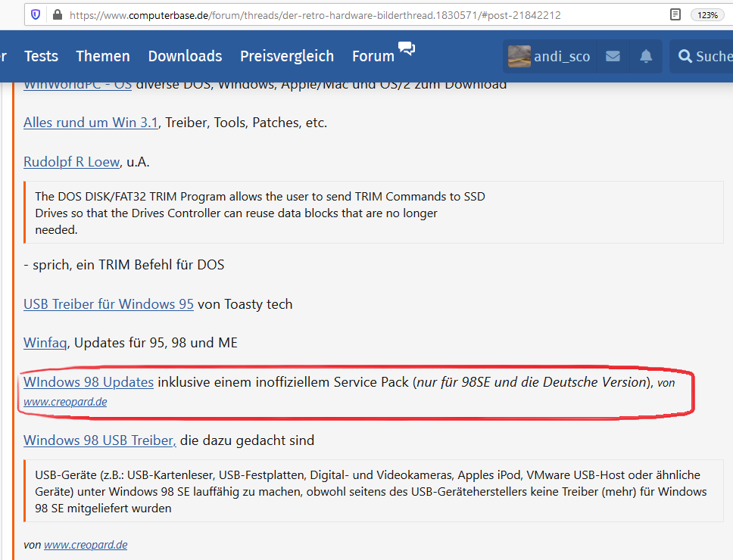This screenshot has height=560, width=733.
Task: Open the Windows 98 USB Treiber link
Action: coord(99,440)
